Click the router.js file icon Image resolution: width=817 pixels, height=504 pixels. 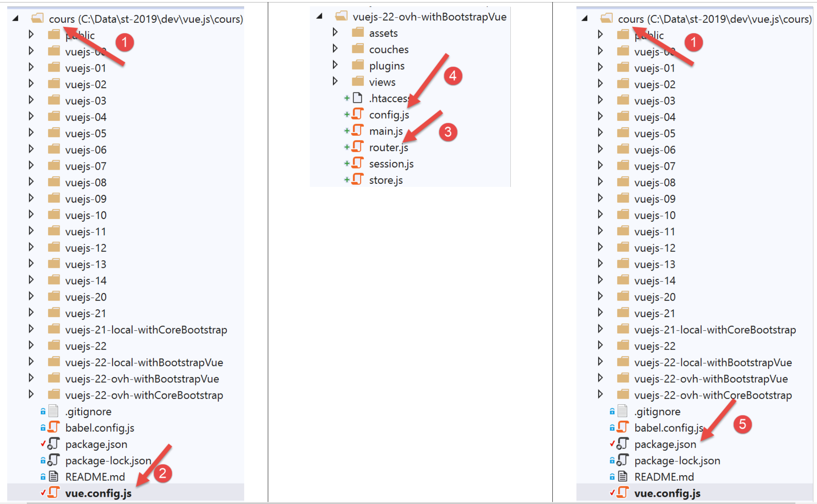[x=357, y=147]
